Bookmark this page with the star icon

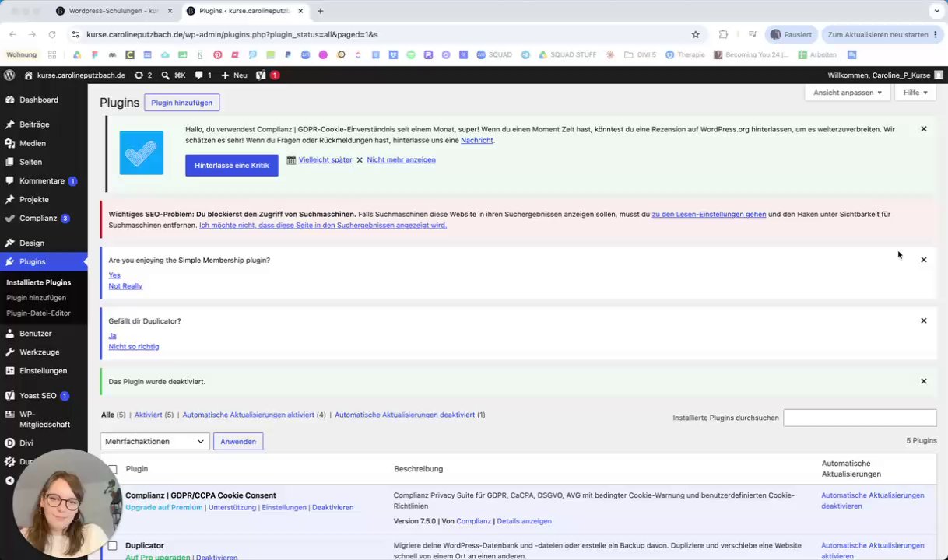(695, 34)
